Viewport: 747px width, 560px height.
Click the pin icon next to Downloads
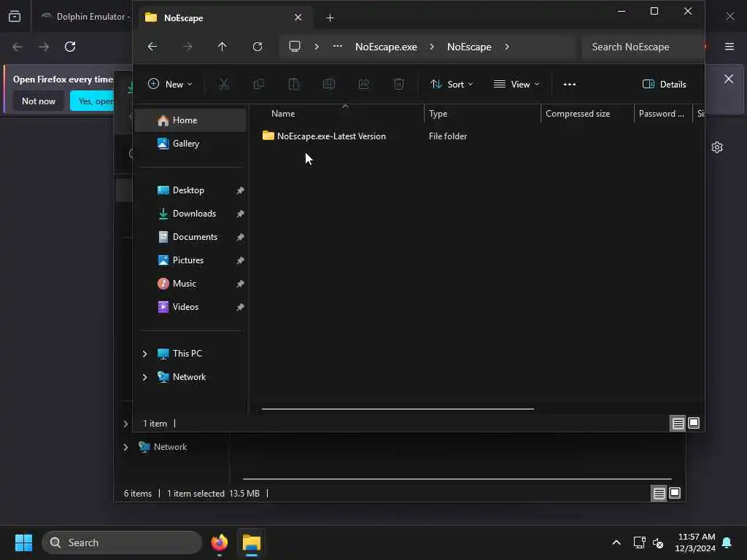[x=240, y=214]
